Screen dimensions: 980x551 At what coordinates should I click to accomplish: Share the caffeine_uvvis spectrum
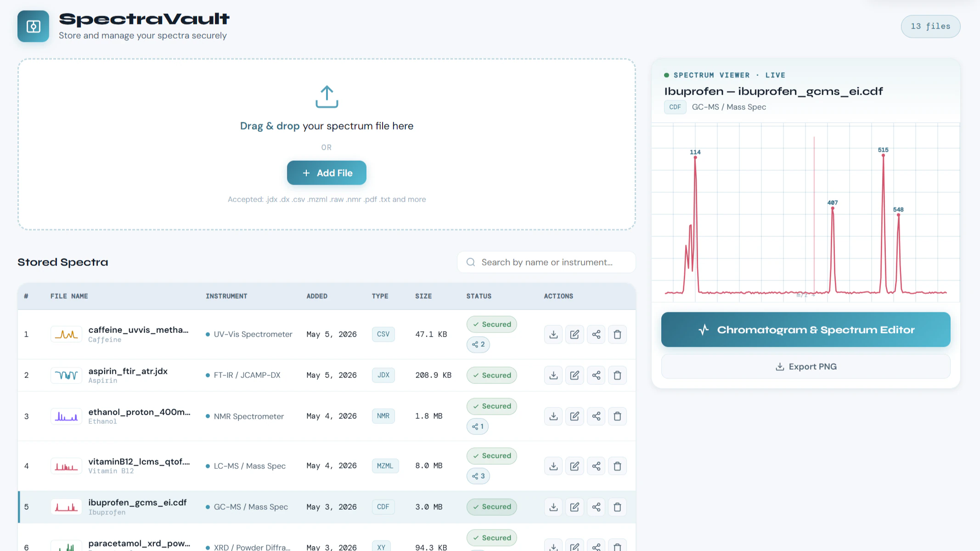click(x=596, y=334)
